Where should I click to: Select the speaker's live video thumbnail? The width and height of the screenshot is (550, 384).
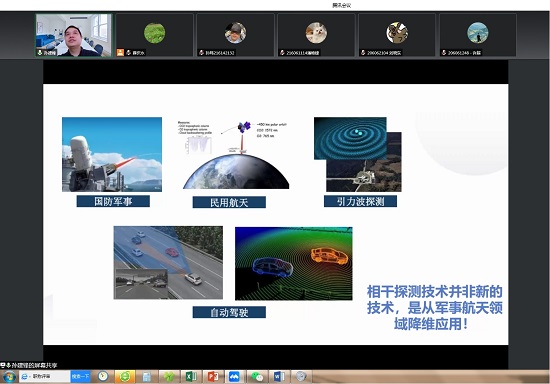click(x=74, y=35)
